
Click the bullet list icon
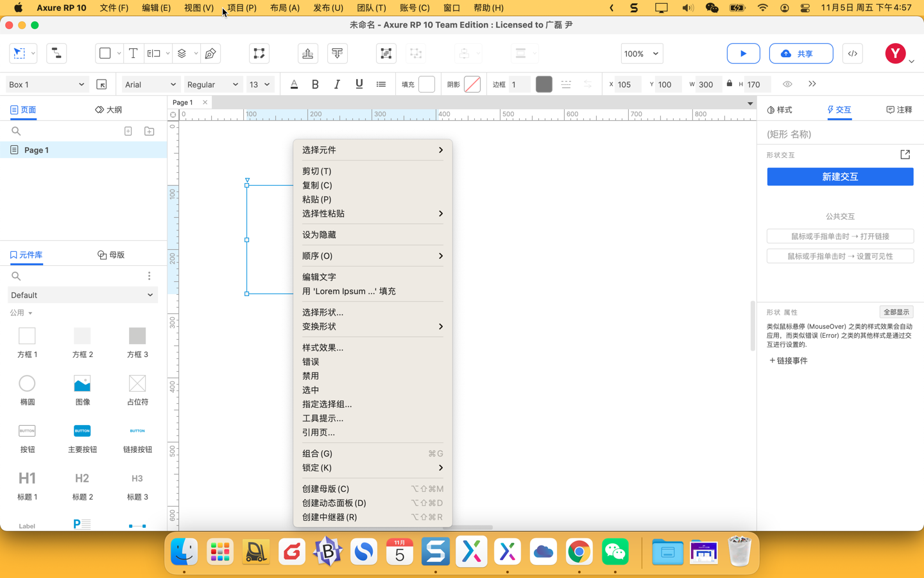[381, 84]
